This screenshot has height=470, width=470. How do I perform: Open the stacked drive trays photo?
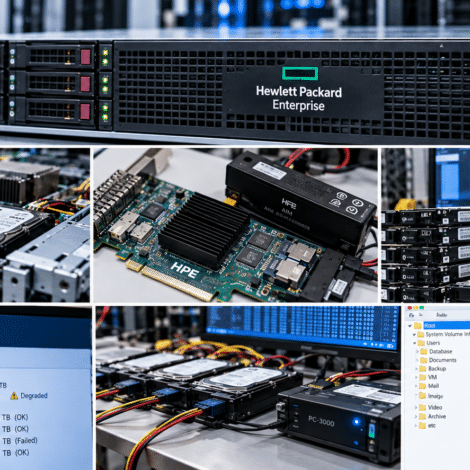[426, 225]
